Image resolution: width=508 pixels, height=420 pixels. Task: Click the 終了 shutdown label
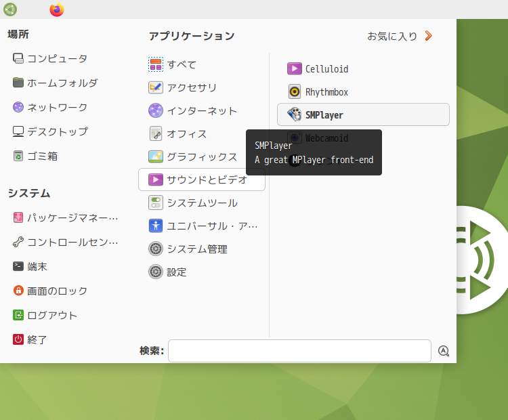click(37, 339)
